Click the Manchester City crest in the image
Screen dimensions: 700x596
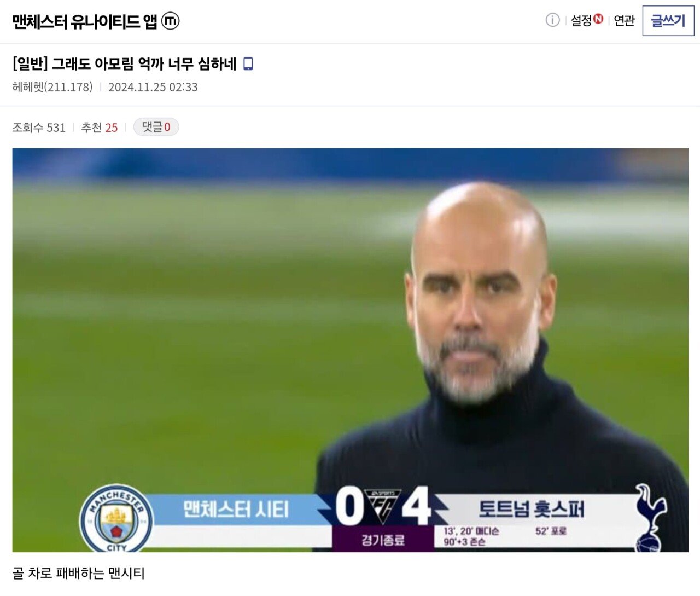[116, 518]
